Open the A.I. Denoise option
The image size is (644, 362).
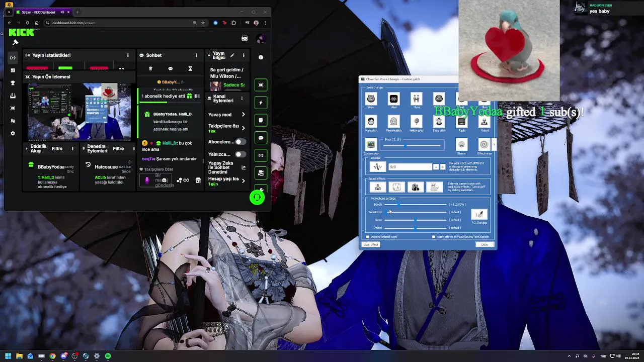coord(479,215)
